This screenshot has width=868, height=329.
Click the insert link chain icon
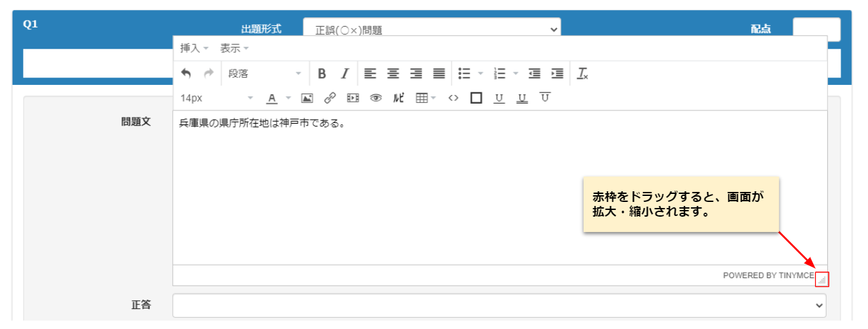[330, 98]
